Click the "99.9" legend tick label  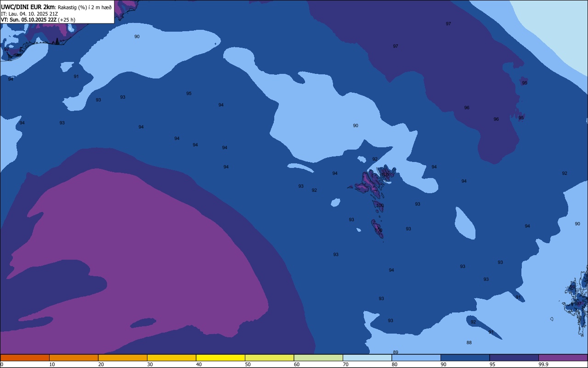(543, 364)
